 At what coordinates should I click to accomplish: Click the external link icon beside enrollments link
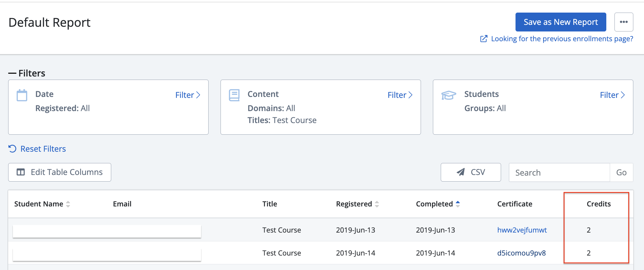[x=484, y=39]
